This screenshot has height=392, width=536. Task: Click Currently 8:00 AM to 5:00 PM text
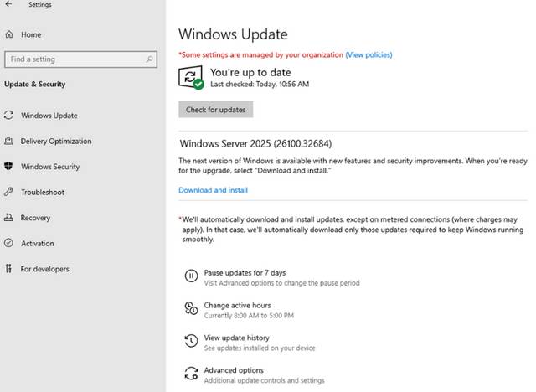(249, 316)
